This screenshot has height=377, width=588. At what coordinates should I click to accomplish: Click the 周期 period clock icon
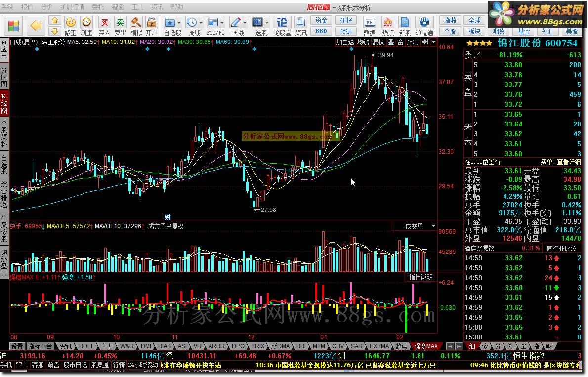(x=192, y=22)
